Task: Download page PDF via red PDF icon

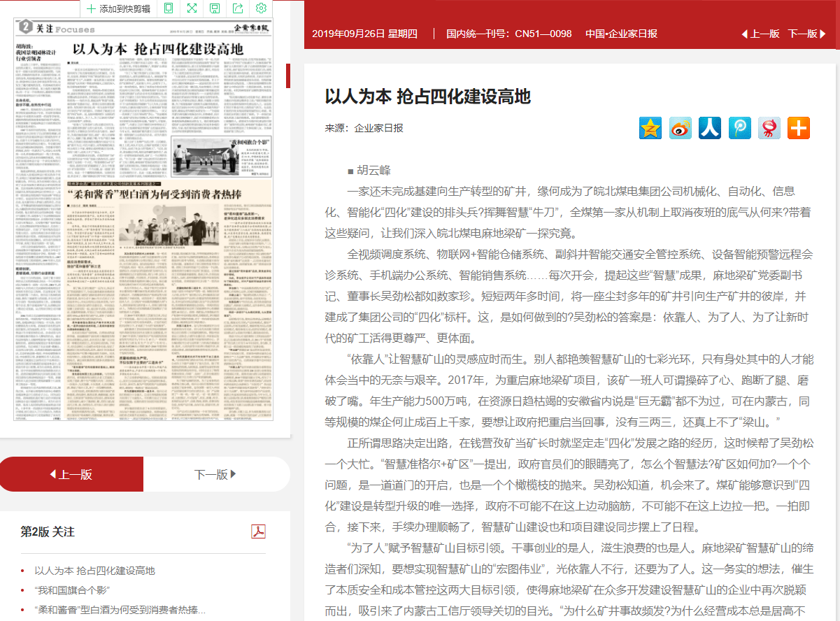Action: coord(258,531)
